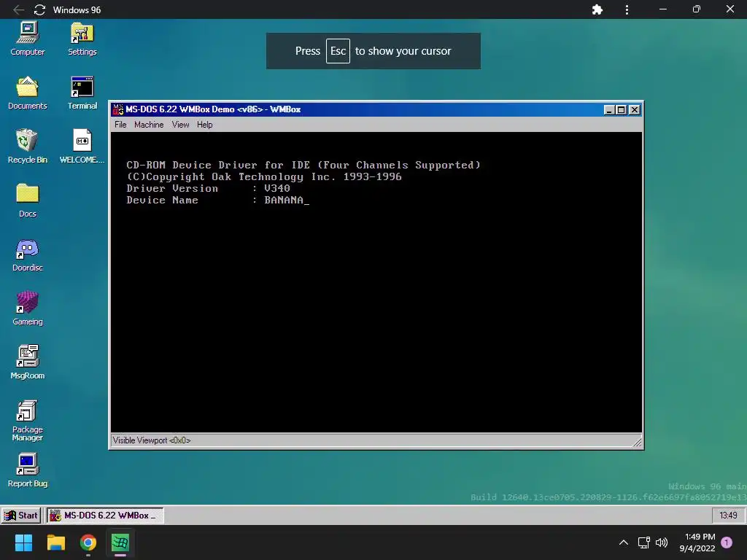
Task: Maximize the WMBox window
Action: (622, 110)
